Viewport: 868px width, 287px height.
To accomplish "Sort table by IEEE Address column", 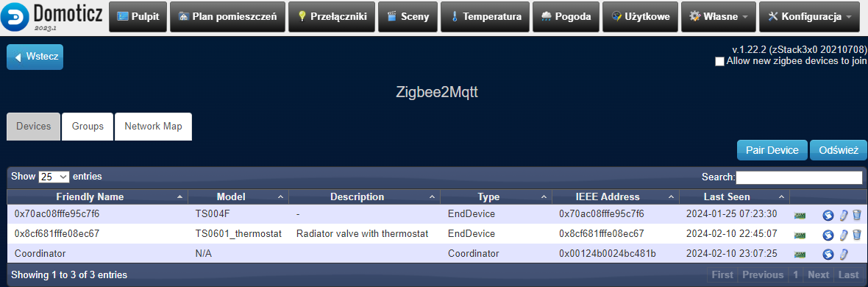I will (616, 196).
